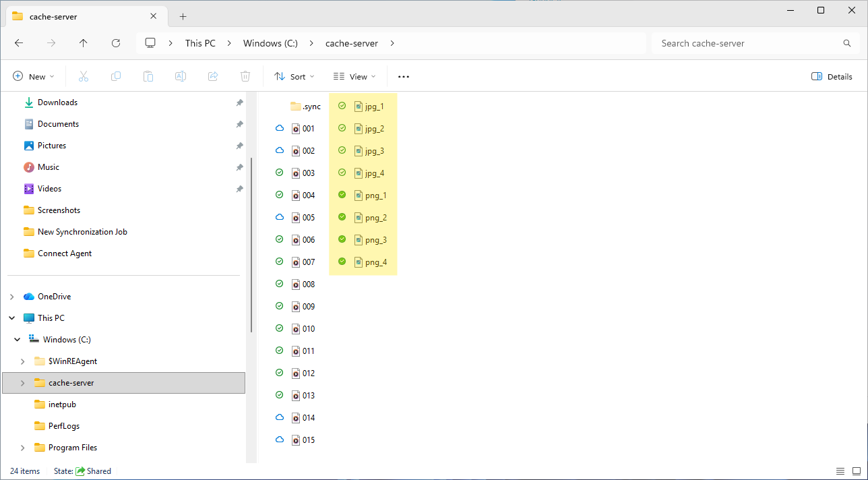Click the Share icon in toolbar
Image resolution: width=868 pixels, height=480 pixels.
click(x=213, y=77)
